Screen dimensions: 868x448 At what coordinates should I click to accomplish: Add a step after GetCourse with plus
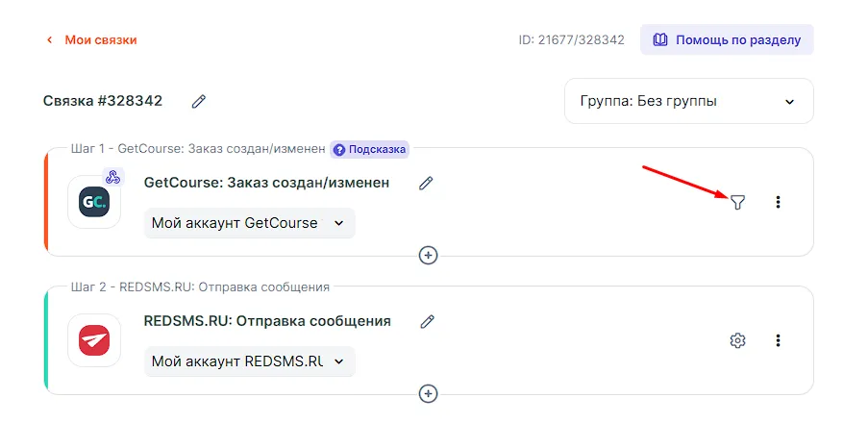(x=429, y=255)
